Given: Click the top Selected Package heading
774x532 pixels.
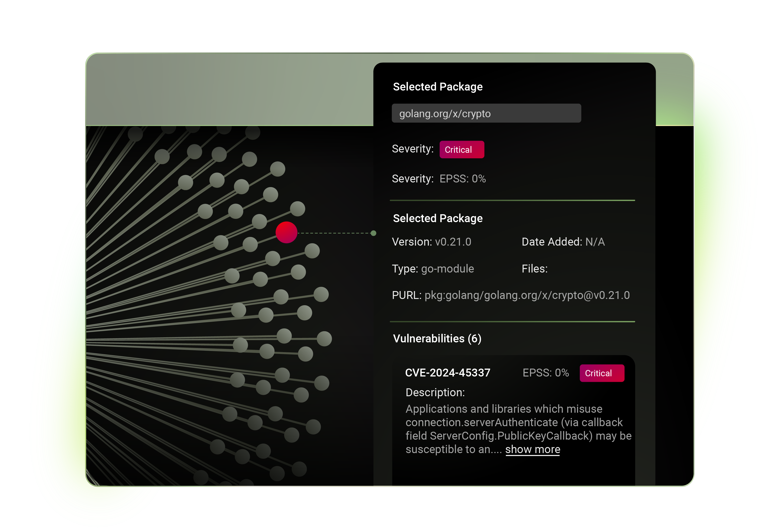Looking at the screenshot, I should pos(438,87).
